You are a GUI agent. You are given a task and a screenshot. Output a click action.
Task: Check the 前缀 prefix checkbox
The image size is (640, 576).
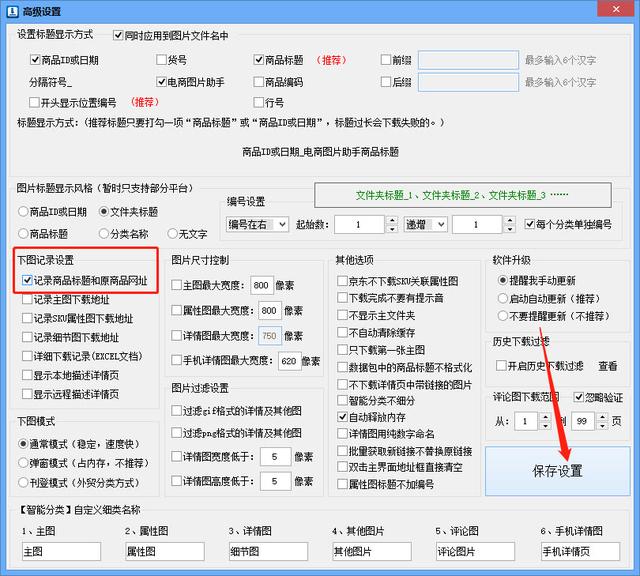point(387,60)
